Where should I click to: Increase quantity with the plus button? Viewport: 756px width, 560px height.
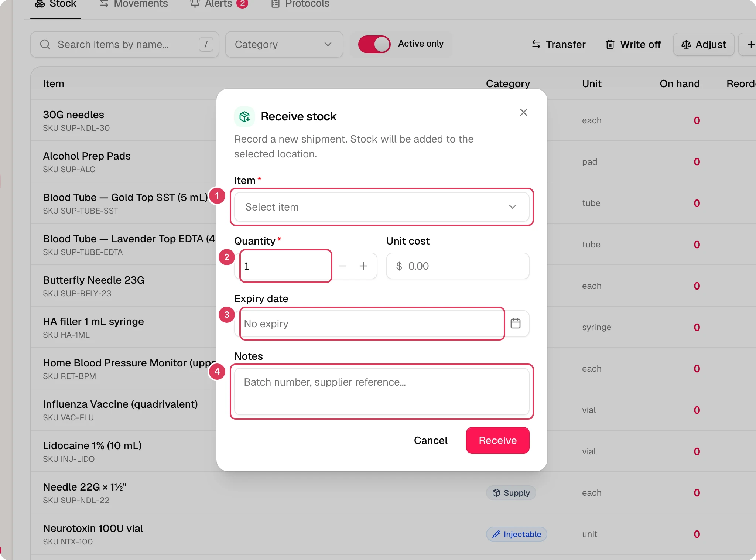(363, 266)
